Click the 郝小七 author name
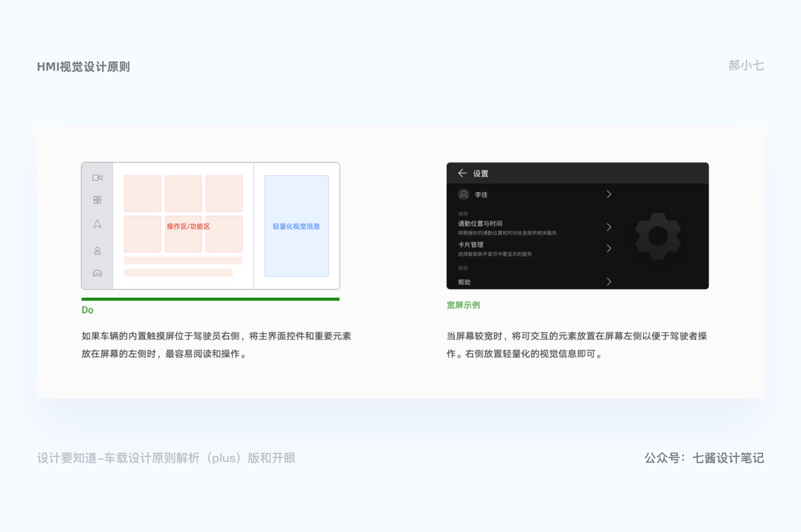 (x=746, y=65)
